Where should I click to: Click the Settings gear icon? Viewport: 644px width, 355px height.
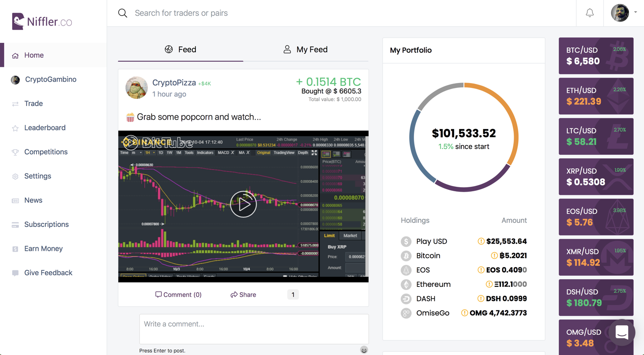[x=15, y=176]
